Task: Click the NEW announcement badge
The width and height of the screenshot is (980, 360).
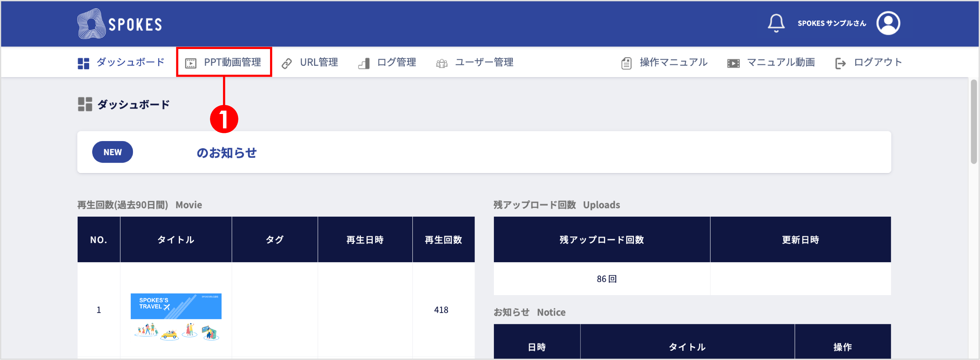Action: tap(112, 152)
